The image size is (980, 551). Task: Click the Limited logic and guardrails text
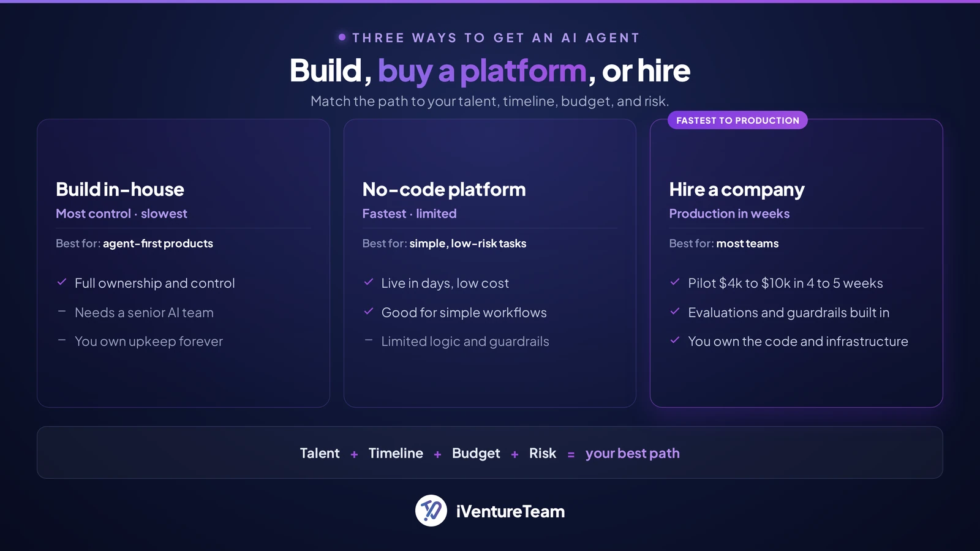coord(466,341)
